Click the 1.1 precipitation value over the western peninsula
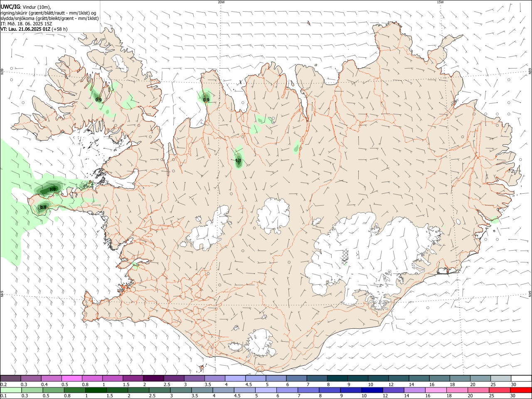Image resolution: width=532 pixels, height=399 pixels. coord(52,190)
